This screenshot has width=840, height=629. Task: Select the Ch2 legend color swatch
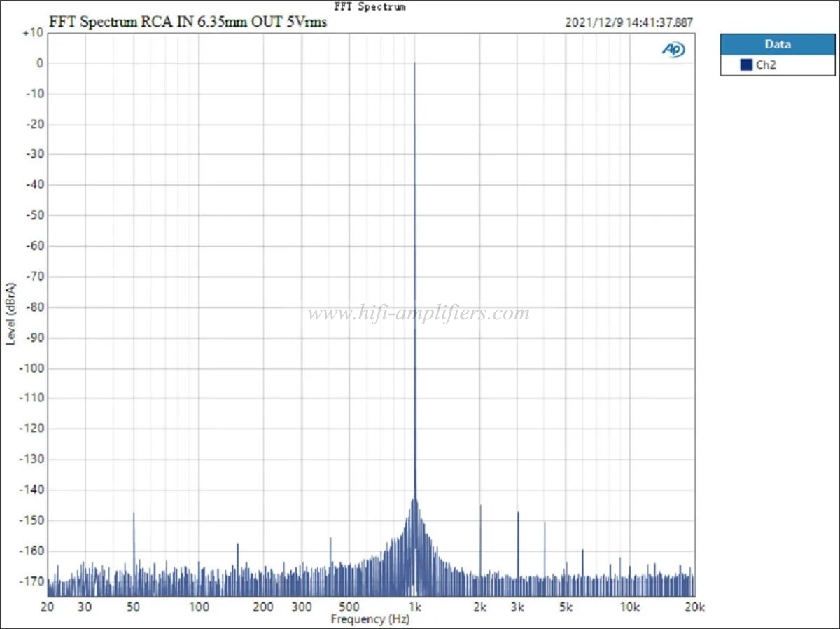tap(746, 65)
